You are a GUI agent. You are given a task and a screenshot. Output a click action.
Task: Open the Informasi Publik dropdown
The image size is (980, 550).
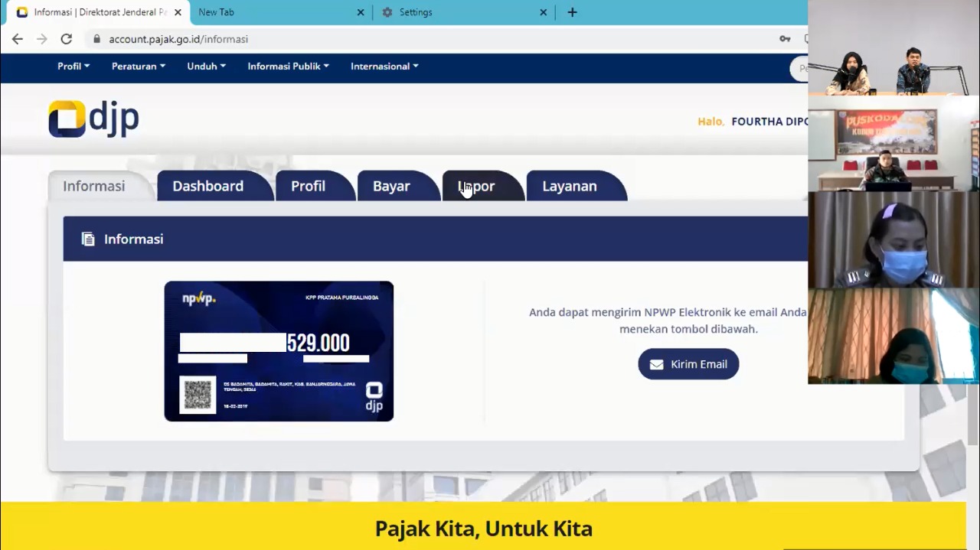(288, 67)
